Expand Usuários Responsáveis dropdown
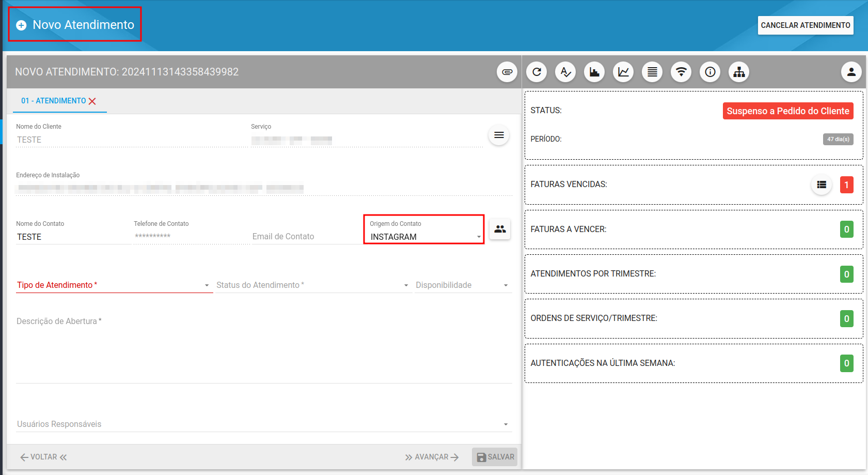The height and width of the screenshot is (475, 868). coord(263,424)
